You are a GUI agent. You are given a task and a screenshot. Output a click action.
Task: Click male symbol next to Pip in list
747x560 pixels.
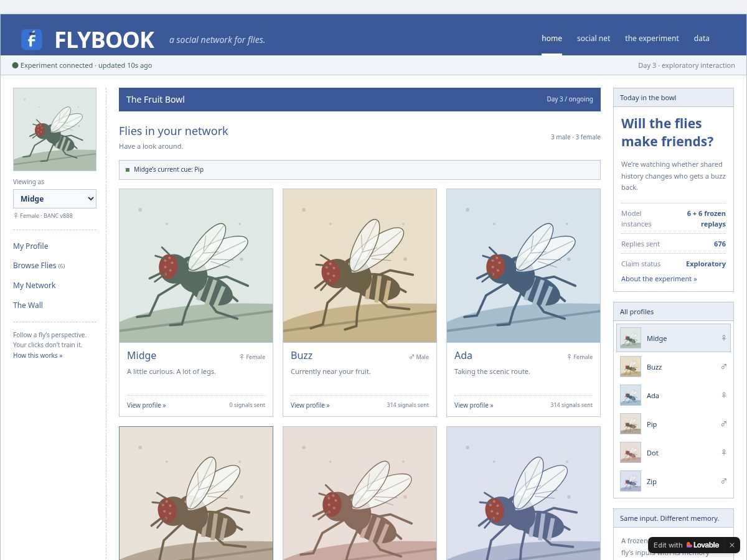pos(724,424)
